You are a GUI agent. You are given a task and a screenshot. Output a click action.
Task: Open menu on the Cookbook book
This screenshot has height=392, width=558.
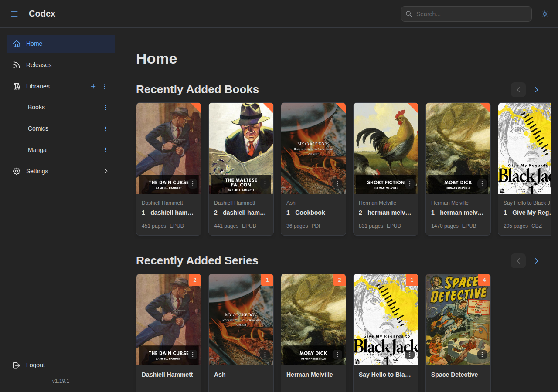click(x=337, y=184)
